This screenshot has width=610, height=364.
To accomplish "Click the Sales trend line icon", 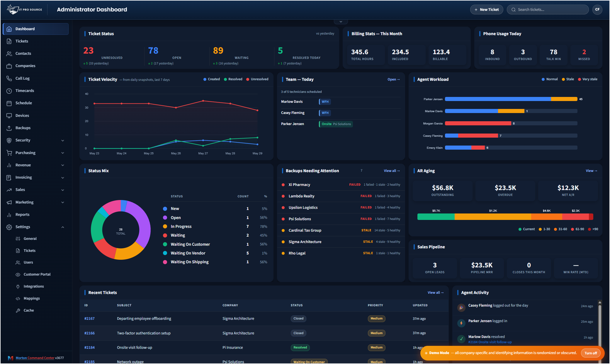I will [9, 190].
